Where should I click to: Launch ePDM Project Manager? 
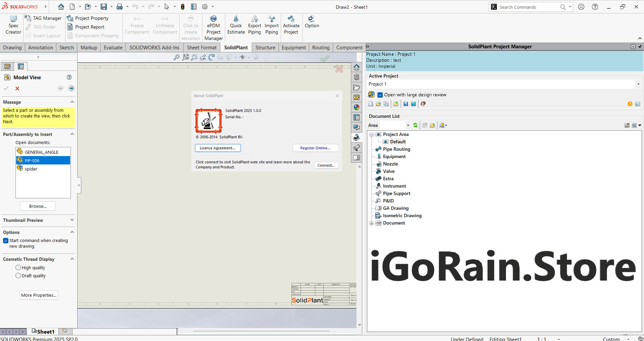[x=214, y=28]
